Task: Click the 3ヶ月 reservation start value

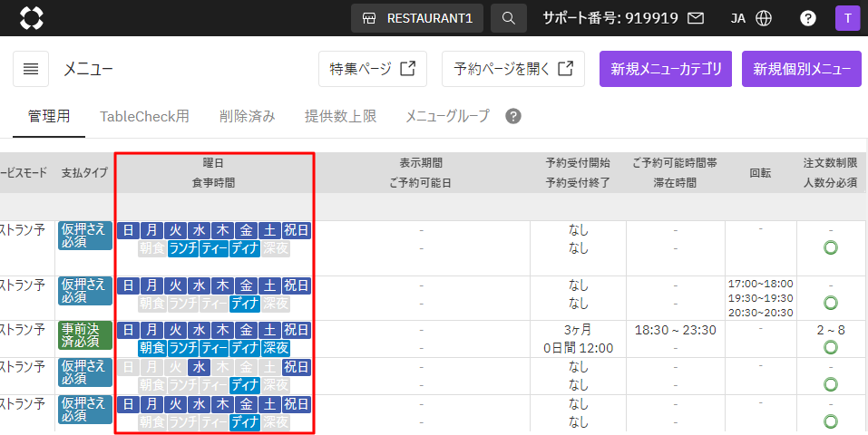Action: (x=578, y=330)
